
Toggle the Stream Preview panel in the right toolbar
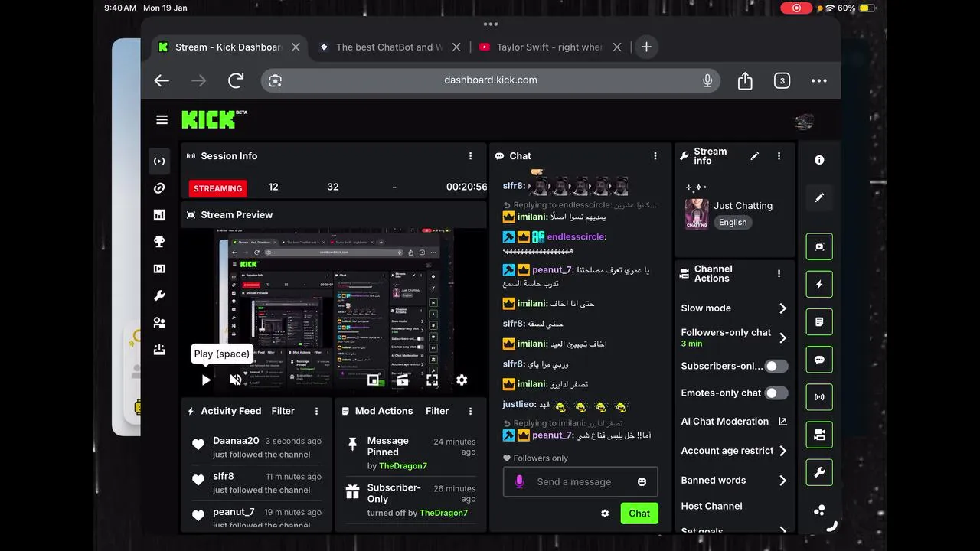(819, 246)
